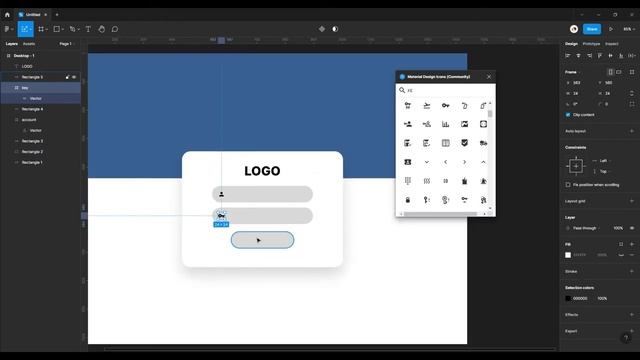Screen dimensions: 640x360
Task: Add an Effect with plus button
Action: coord(632,315)
